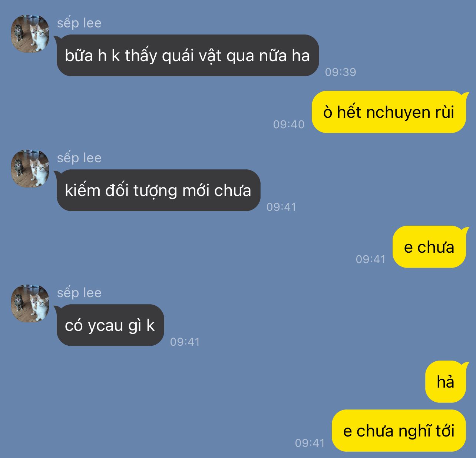Tap 09:41 timestamp after 'kiếm đối tượng mới chưa'
This screenshot has width=476, height=458.
coord(281,207)
